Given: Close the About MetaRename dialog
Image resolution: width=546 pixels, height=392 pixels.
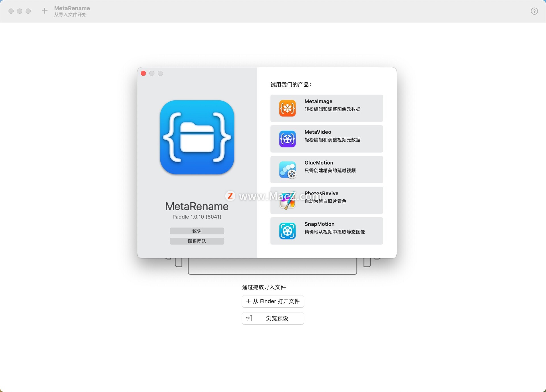Looking at the screenshot, I should click(143, 73).
